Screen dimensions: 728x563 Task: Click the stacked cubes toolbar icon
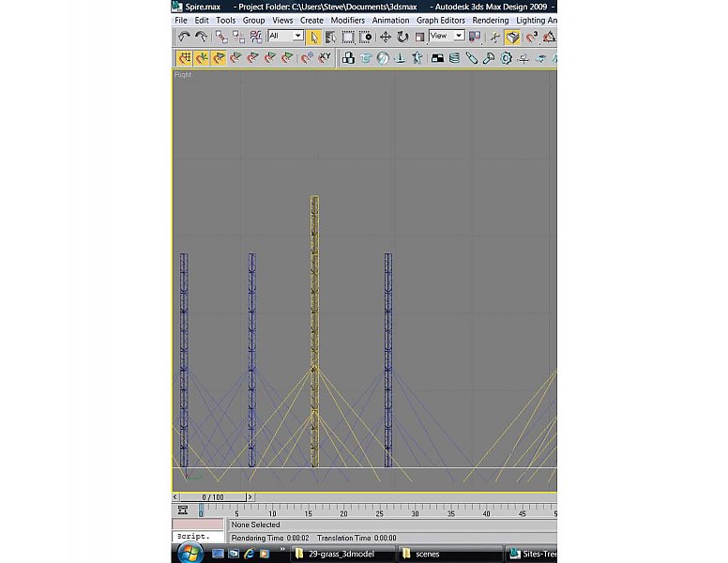click(x=348, y=58)
